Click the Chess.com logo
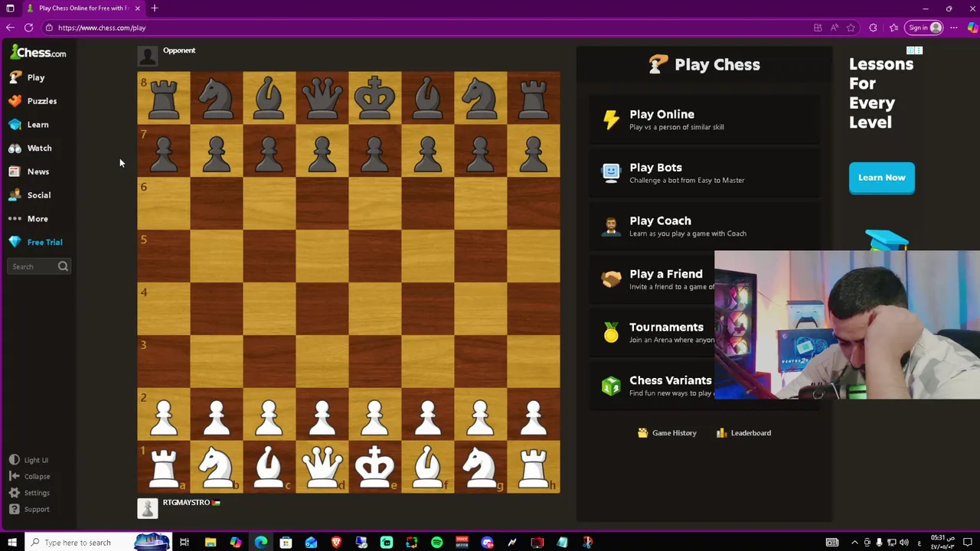This screenshot has height=551, width=980. (38, 53)
